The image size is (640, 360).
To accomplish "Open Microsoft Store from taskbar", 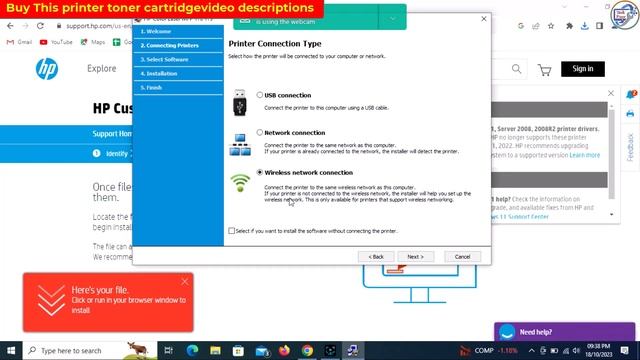I will (238, 351).
